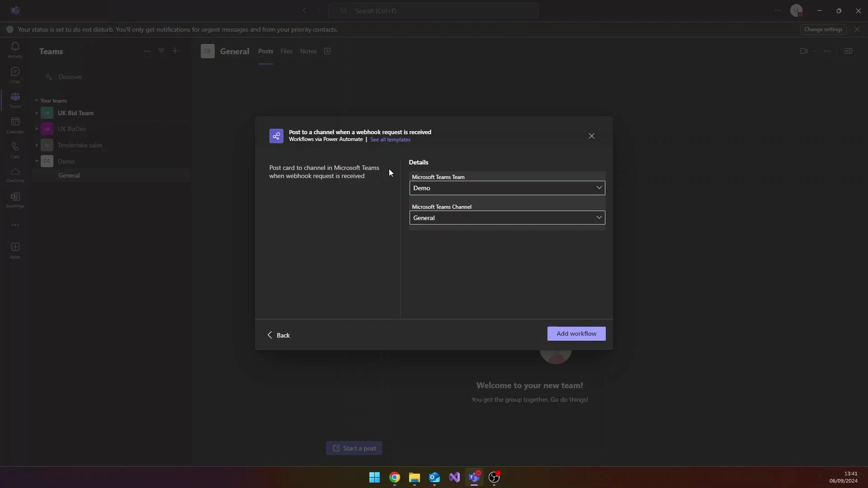868x488 pixels.
Task: Open the Apps store icon
Action: coord(15,250)
